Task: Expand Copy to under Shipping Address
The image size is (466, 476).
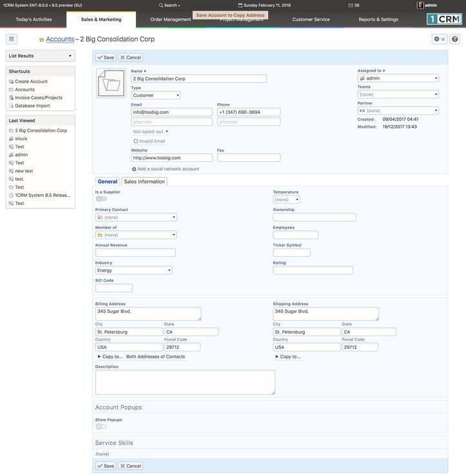Action: coord(288,357)
